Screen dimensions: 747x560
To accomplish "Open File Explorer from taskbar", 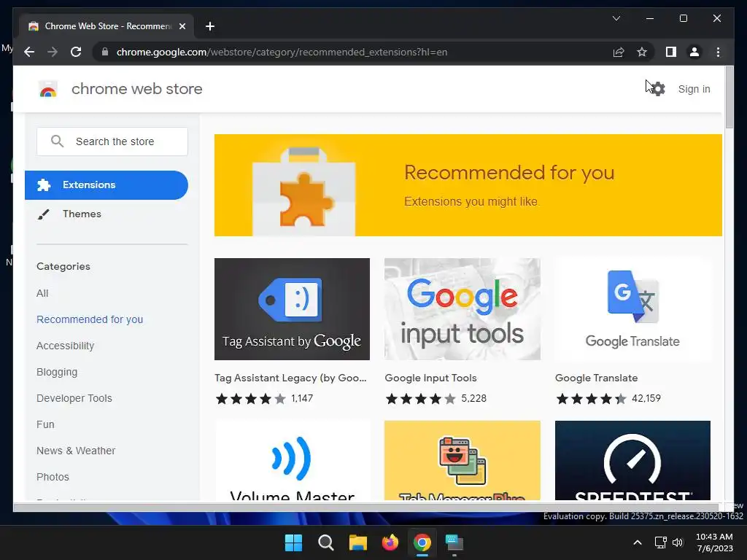I will click(x=357, y=542).
